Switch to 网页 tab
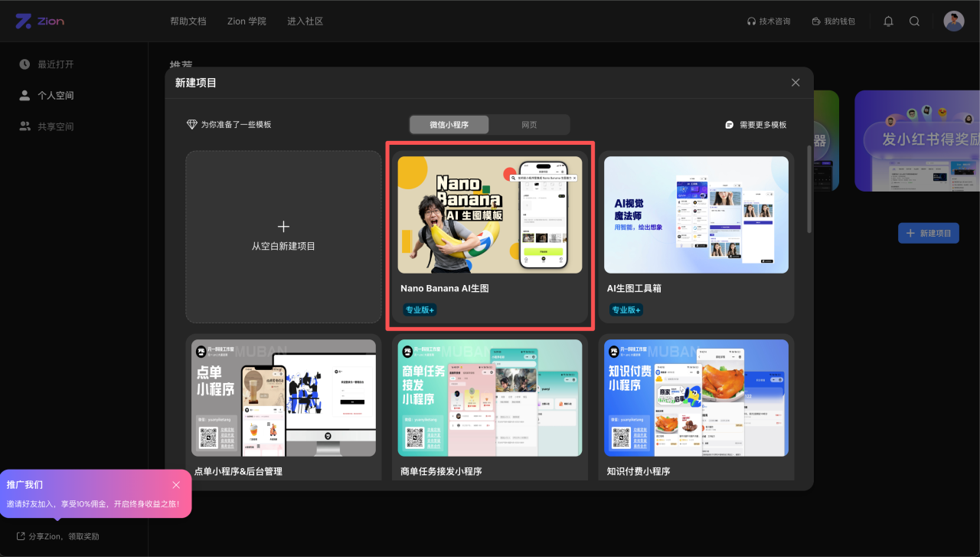The height and width of the screenshot is (557, 980). pyautogui.click(x=529, y=125)
